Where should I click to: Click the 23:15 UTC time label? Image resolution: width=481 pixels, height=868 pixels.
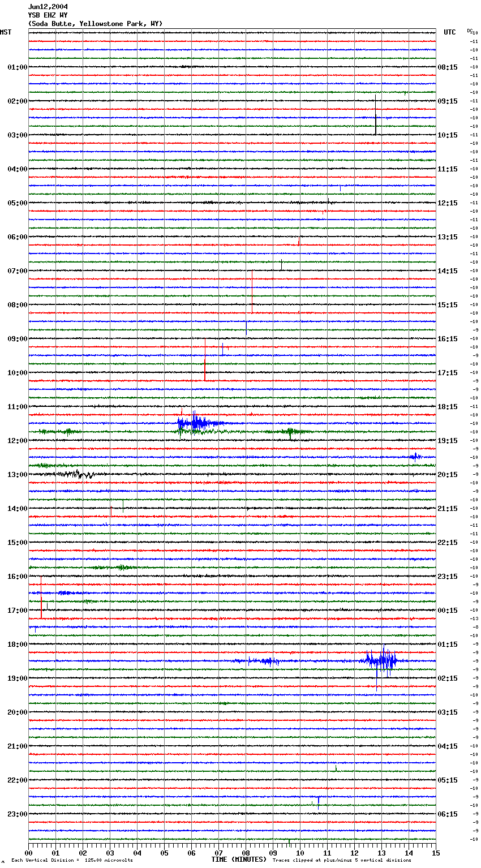(x=448, y=577)
